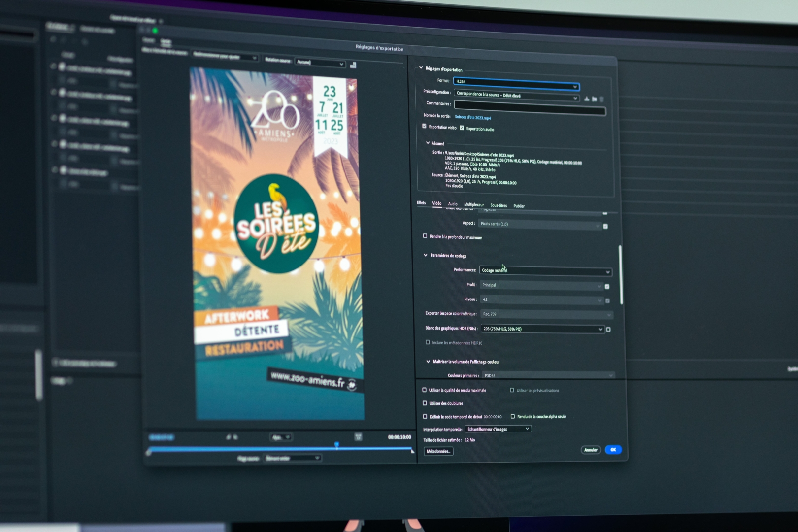The height and width of the screenshot is (532, 798).
Task: Click the save preset icon next to Préconfiguration
Action: pos(586,99)
